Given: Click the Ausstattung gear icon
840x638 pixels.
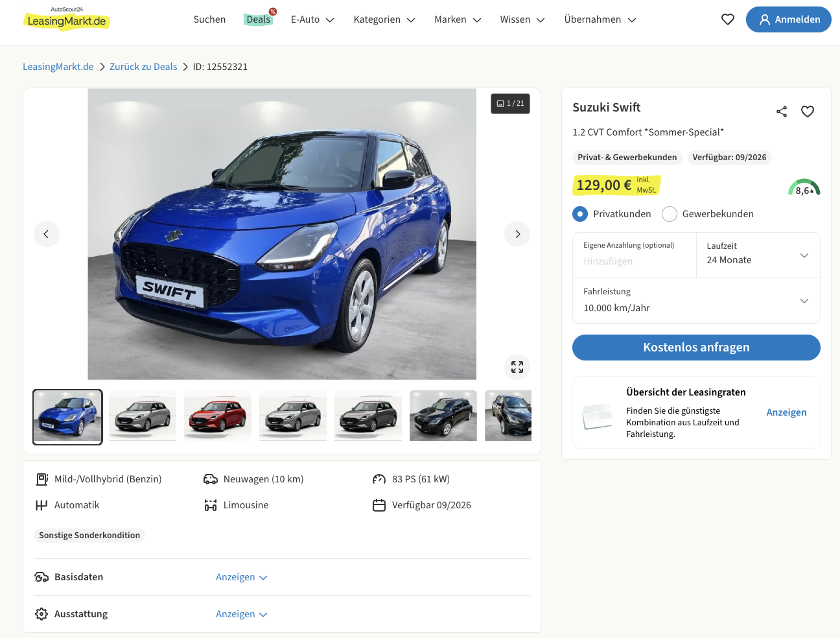Looking at the screenshot, I should (x=41, y=614).
